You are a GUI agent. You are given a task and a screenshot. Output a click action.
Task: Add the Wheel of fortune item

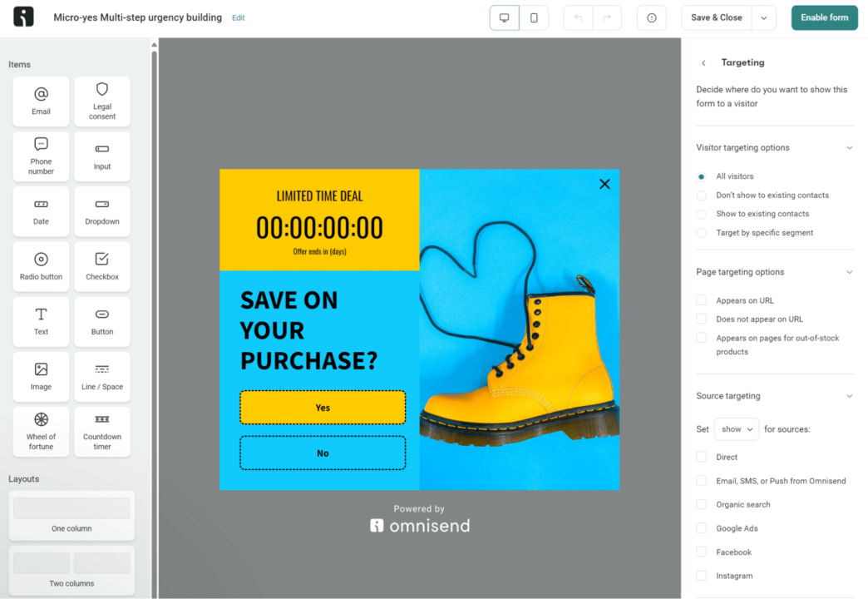pyautogui.click(x=41, y=431)
